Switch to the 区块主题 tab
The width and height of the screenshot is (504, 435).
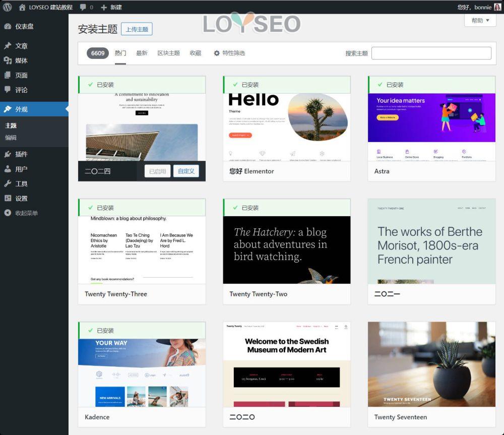168,53
